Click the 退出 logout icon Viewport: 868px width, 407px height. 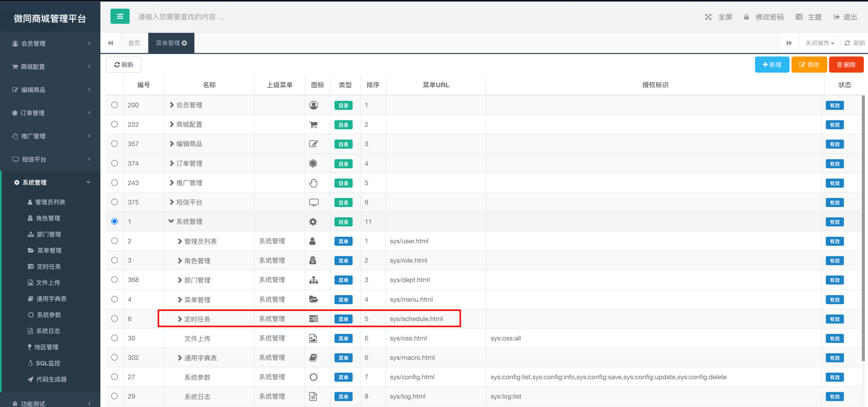click(837, 17)
